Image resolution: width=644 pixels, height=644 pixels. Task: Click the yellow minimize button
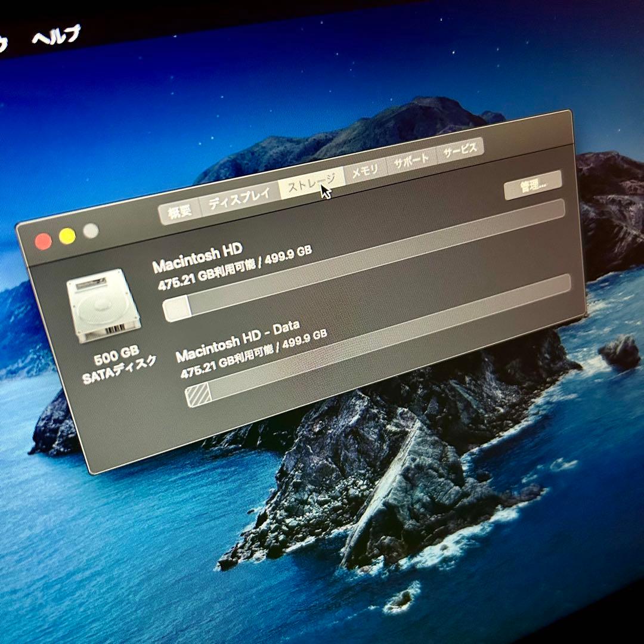(66, 234)
